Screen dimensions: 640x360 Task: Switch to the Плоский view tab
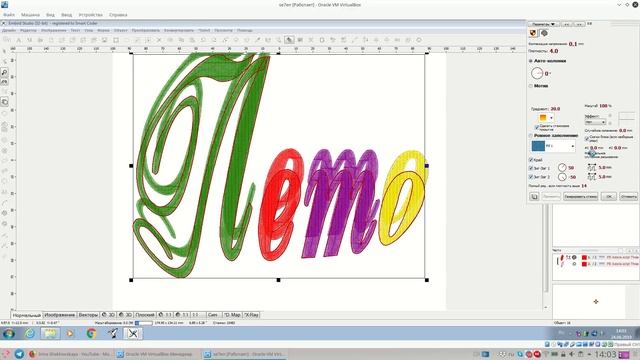click(x=145, y=315)
